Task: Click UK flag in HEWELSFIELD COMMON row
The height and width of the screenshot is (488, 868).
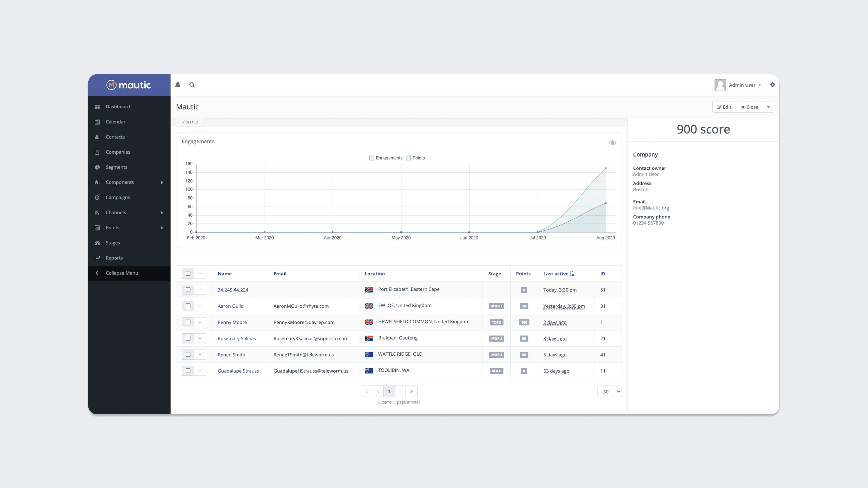Action: (369, 322)
